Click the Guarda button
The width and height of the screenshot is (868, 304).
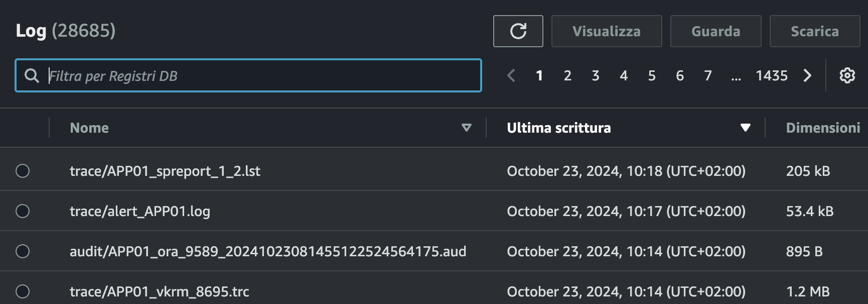pos(716,31)
